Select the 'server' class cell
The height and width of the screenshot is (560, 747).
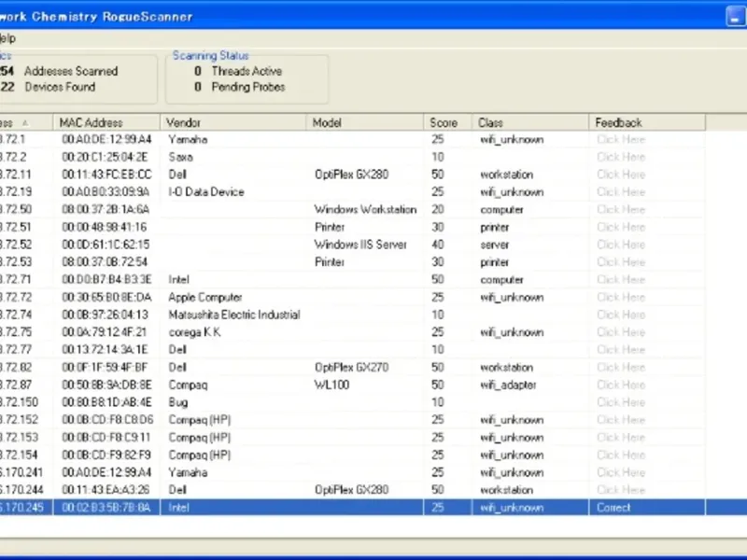coord(495,245)
